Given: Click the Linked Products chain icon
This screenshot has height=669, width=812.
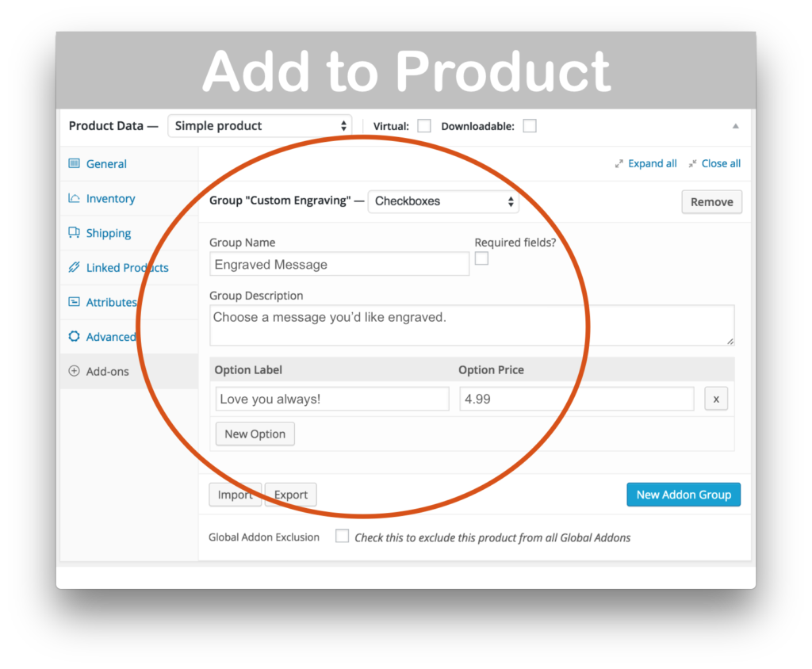Looking at the screenshot, I should (x=73, y=268).
